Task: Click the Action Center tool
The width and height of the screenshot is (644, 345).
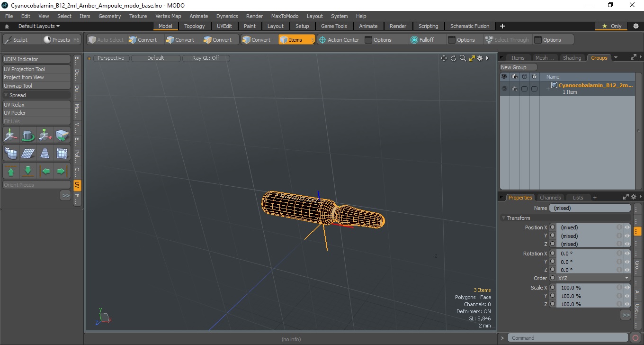Action: tap(339, 40)
